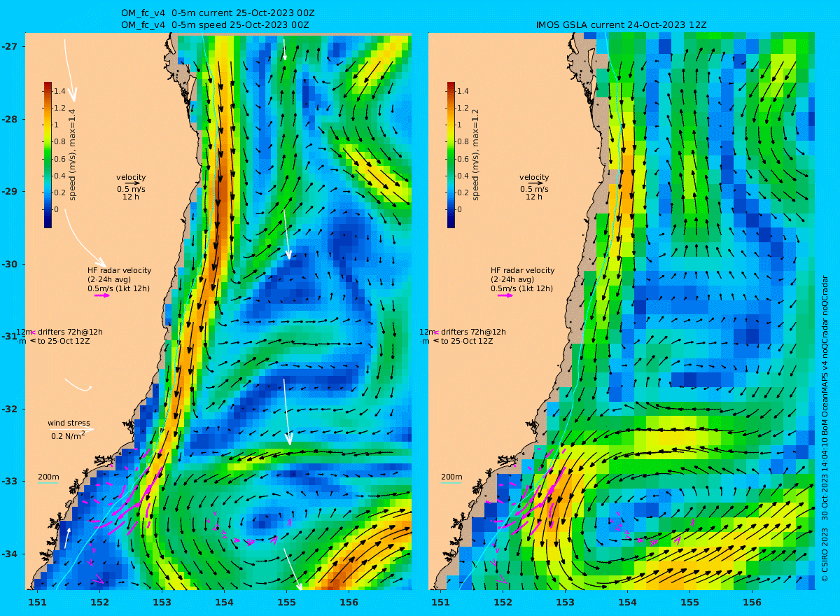840x616 pixels.
Task: Click the "wind stress" legend label
Action: (69, 423)
